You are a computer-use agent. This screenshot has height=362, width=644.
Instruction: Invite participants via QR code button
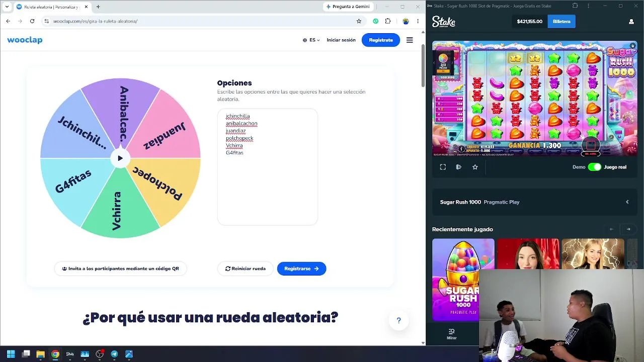pos(120,268)
